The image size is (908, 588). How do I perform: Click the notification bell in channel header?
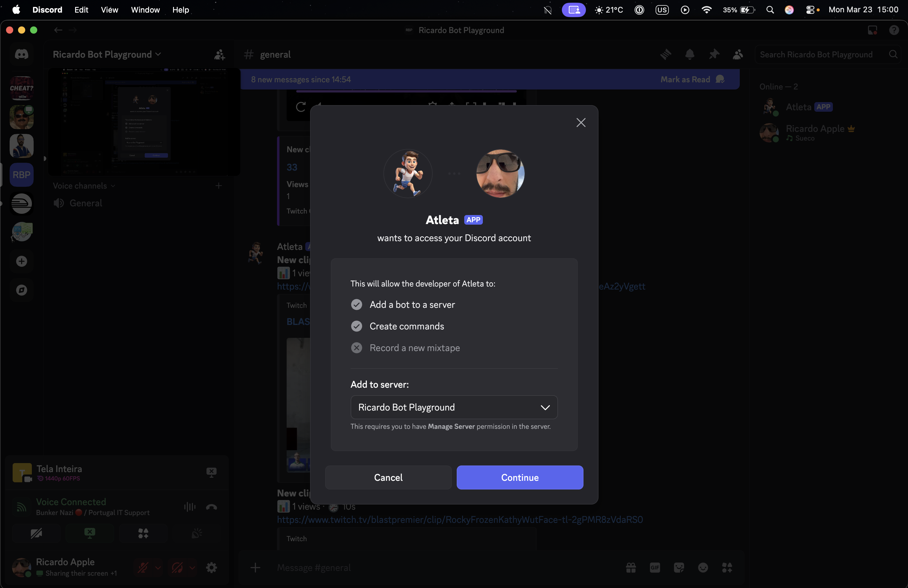690,55
